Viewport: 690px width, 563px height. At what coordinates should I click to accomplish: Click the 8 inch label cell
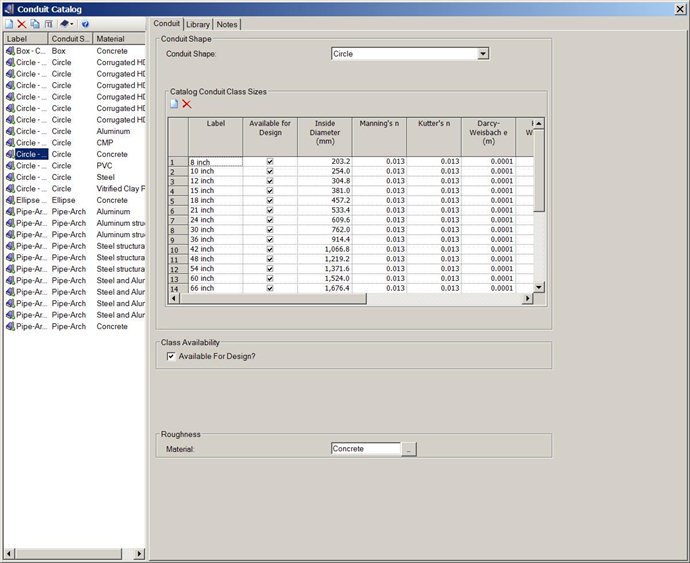(216, 162)
